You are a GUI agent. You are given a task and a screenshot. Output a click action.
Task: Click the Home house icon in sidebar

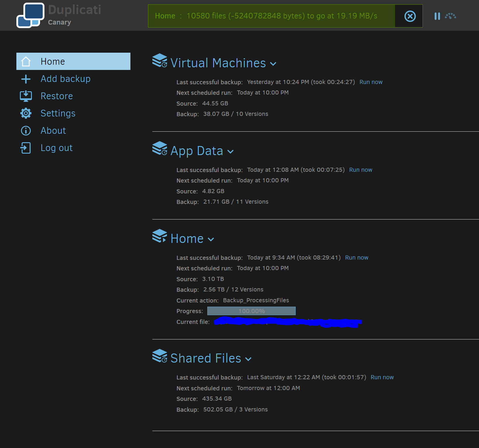tap(26, 61)
